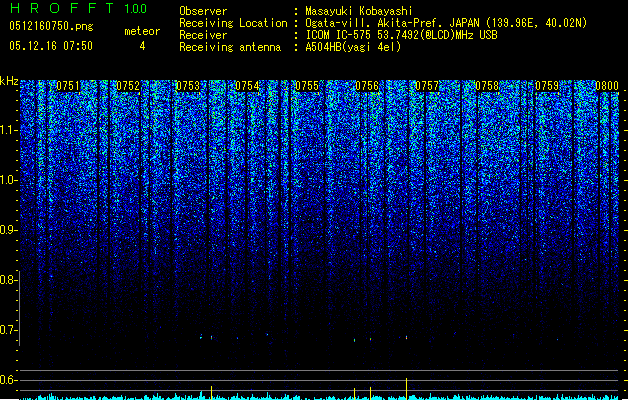Click the 0.7 kHz axis label
629x400 pixels.
point(8,330)
